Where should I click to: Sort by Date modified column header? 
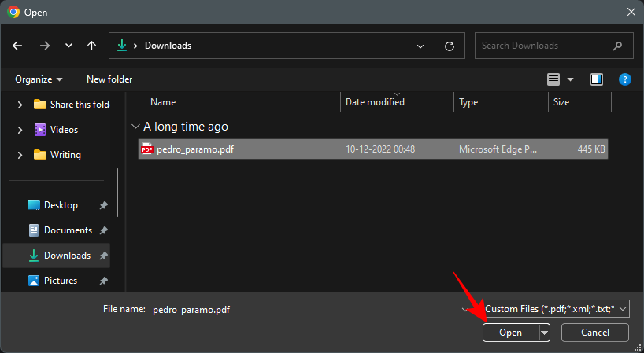(x=375, y=102)
